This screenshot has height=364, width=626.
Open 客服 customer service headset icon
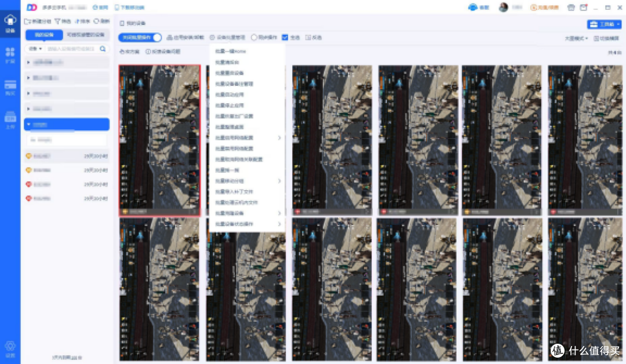(x=473, y=7)
